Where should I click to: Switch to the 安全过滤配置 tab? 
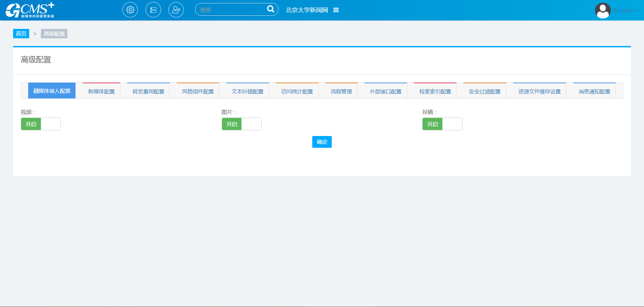484,91
